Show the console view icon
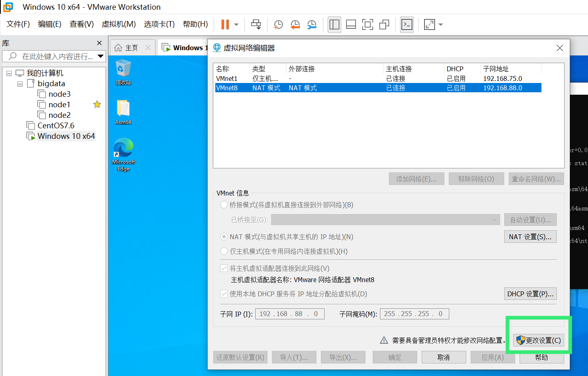The image size is (588, 376). point(407,25)
